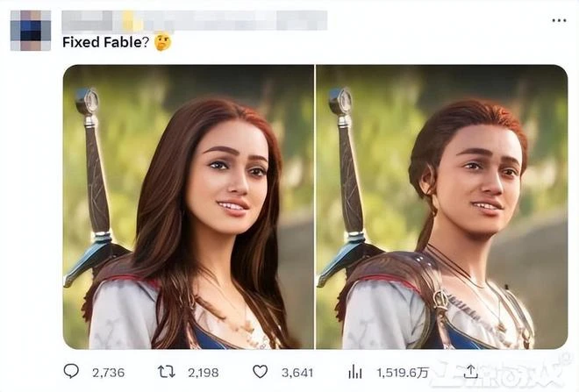
Task: Open the left long-haired character image
Action: click(x=188, y=206)
